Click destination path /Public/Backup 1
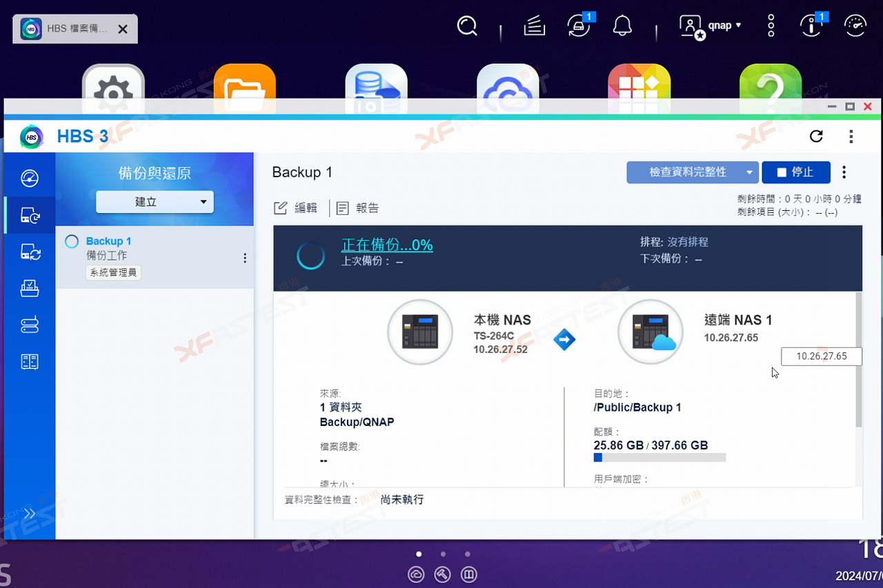The height and width of the screenshot is (588, 883). (637, 407)
